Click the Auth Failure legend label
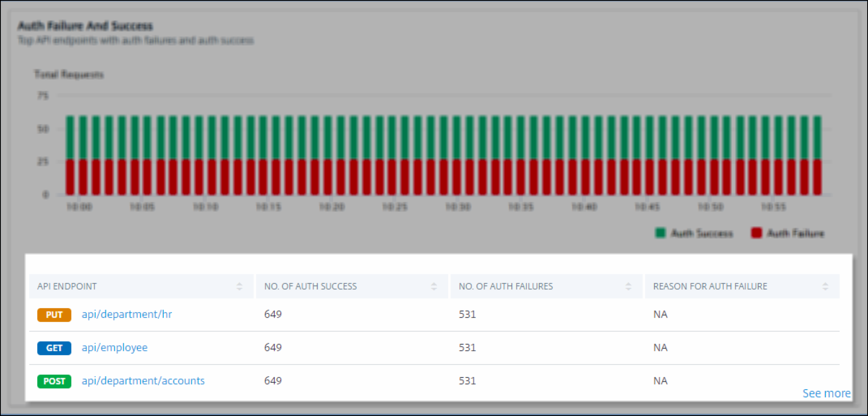 796,233
